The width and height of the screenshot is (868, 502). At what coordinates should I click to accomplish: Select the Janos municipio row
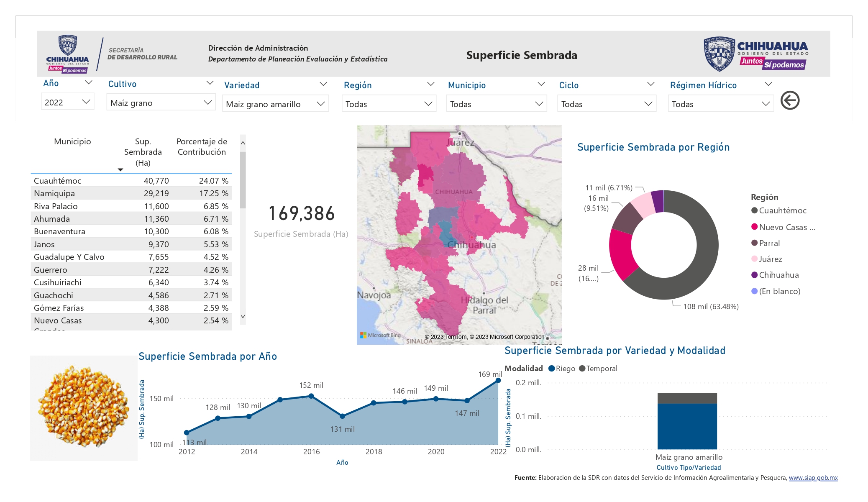[131, 244]
